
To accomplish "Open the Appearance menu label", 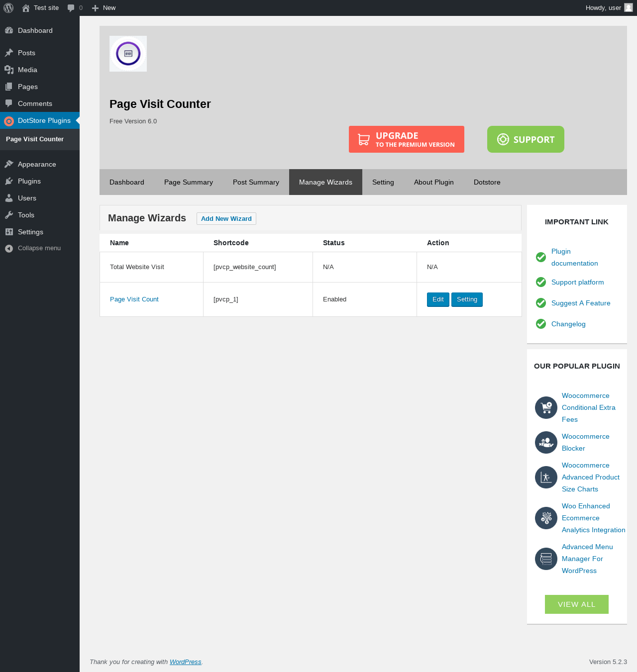I will click(37, 164).
